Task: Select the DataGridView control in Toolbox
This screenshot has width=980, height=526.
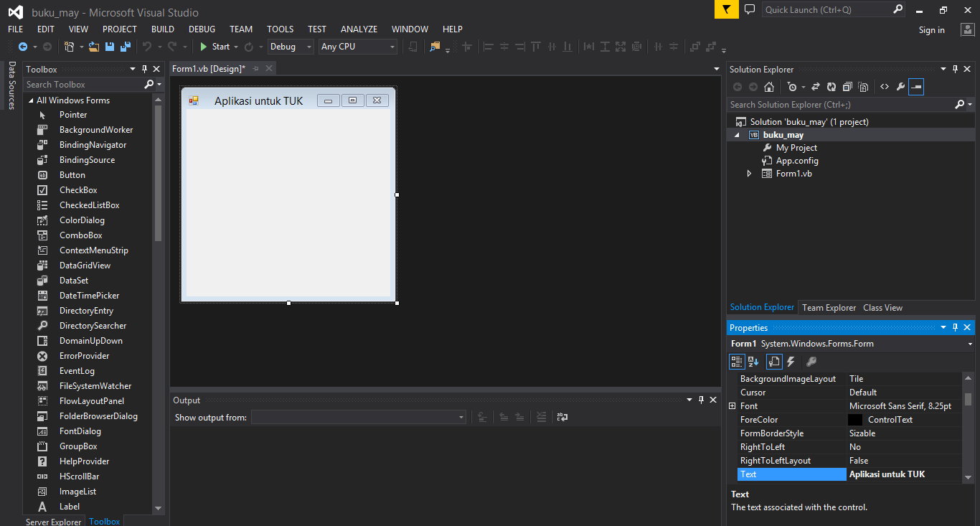Action: (x=85, y=266)
